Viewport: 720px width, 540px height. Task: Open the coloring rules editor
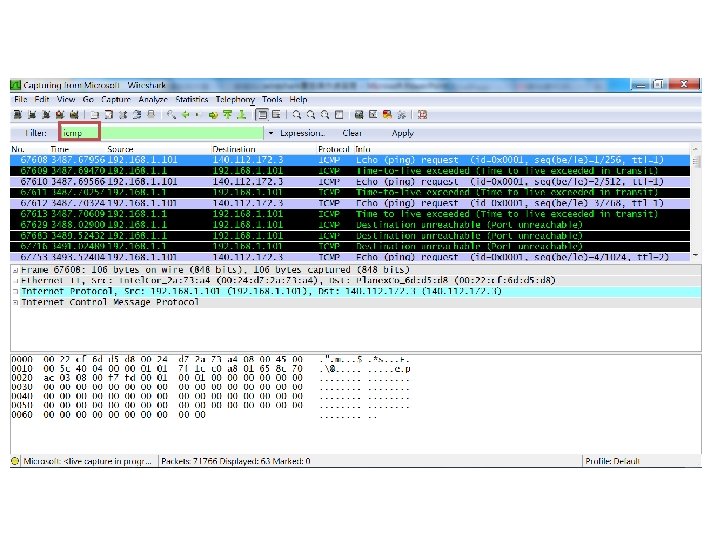pyautogui.click(x=387, y=115)
